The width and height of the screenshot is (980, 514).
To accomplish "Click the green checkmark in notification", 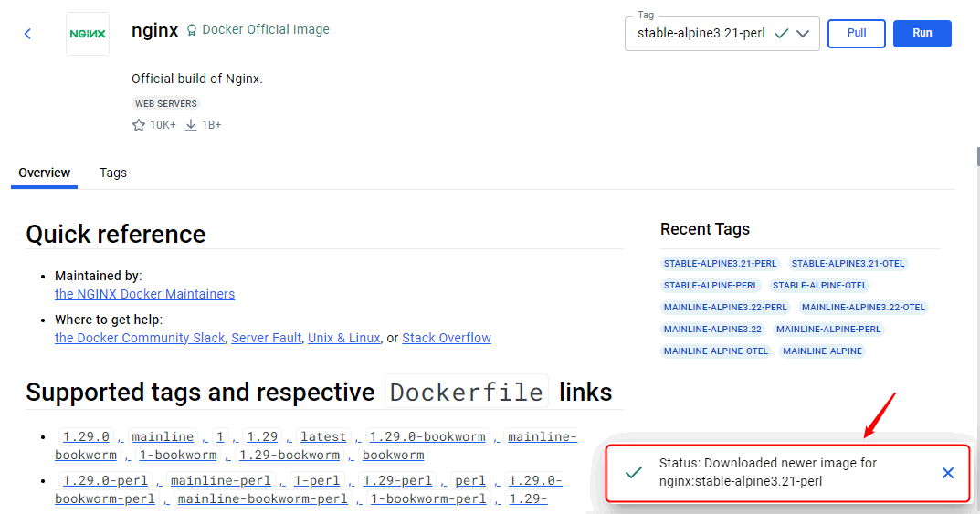I will click(x=633, y=473).
